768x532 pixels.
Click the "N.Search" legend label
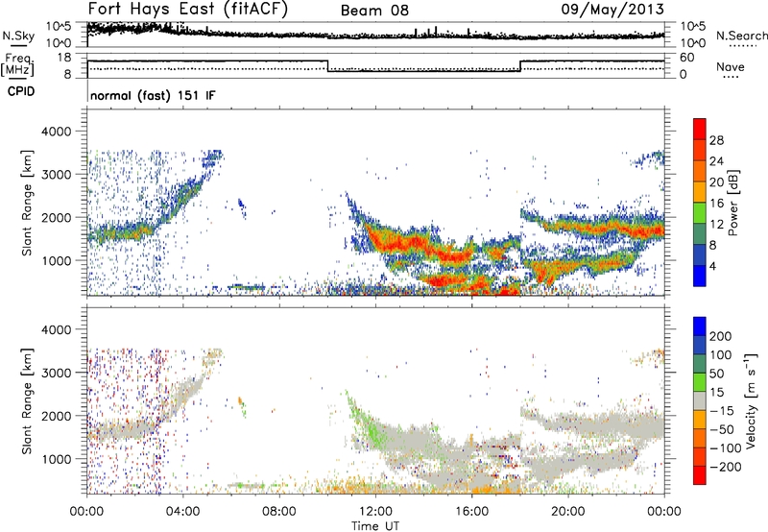(x=742, y=36)
